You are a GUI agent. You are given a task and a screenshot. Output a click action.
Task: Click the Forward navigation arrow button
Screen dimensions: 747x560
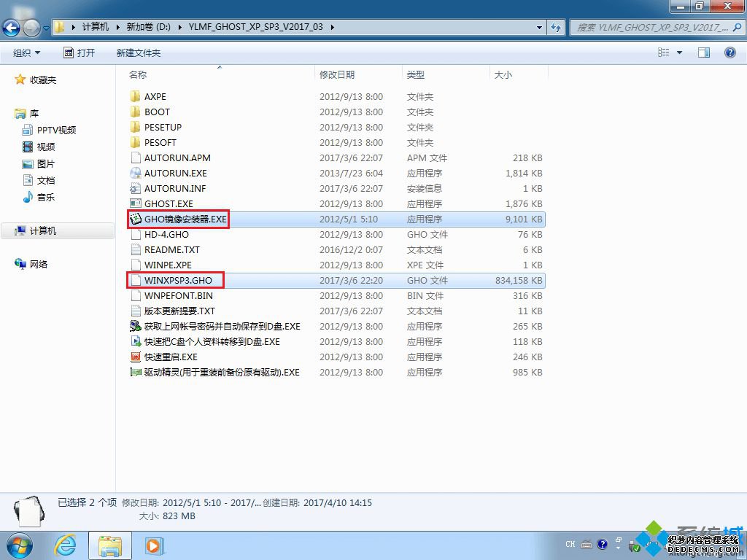coord(31,28)
